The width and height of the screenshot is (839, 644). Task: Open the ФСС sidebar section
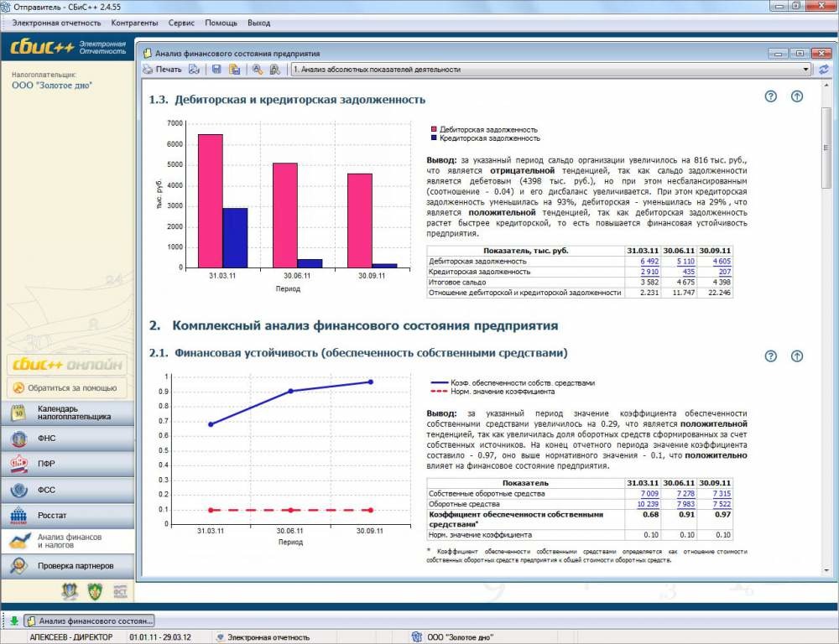pos(67,490)
